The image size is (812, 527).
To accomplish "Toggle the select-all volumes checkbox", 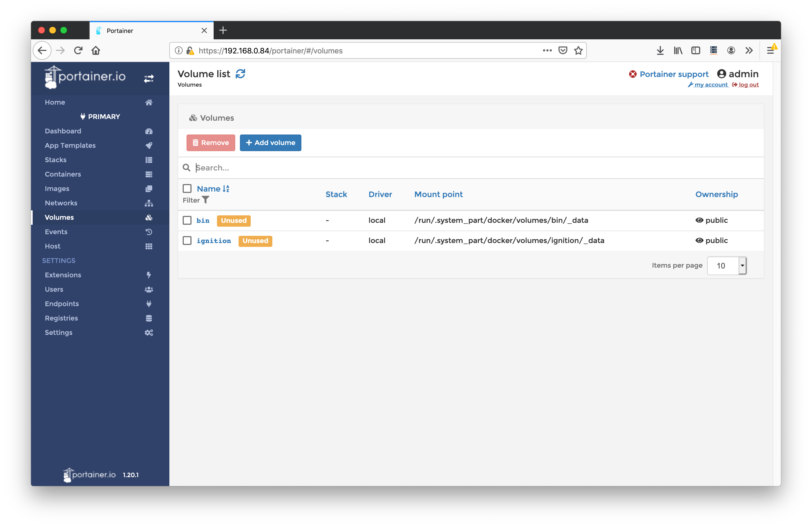I will coord(187,188).
